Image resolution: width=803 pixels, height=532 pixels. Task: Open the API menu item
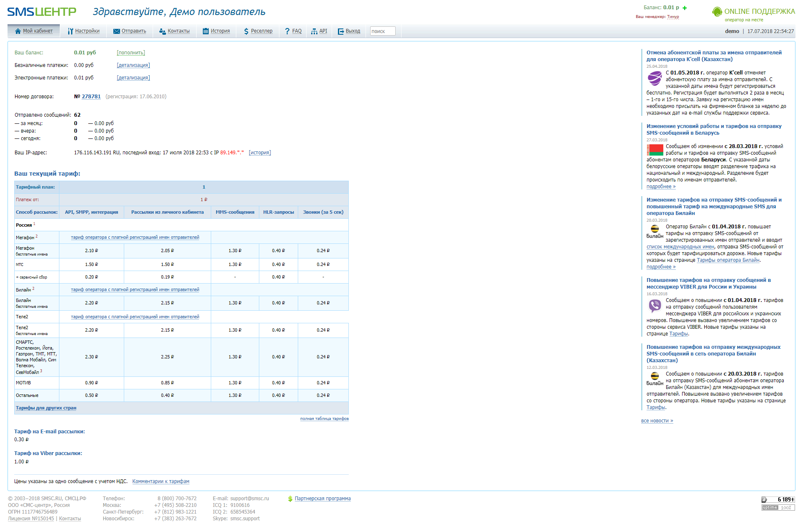(323, 31)
